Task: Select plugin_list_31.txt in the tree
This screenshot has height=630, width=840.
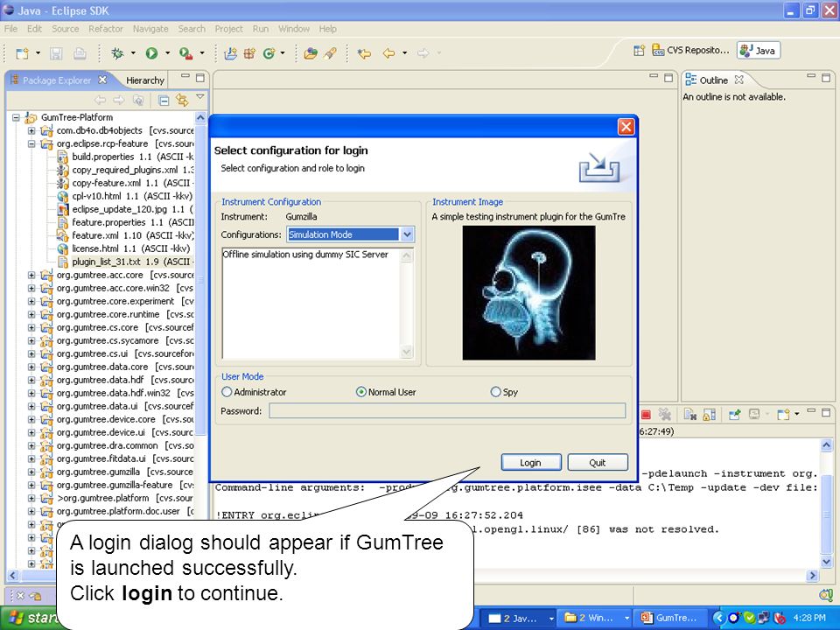Action: [x=126, y=262]
